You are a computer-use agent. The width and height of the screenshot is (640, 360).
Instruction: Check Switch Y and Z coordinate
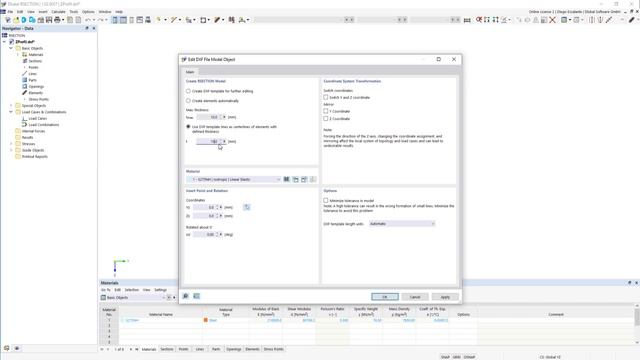click(326, 98)
